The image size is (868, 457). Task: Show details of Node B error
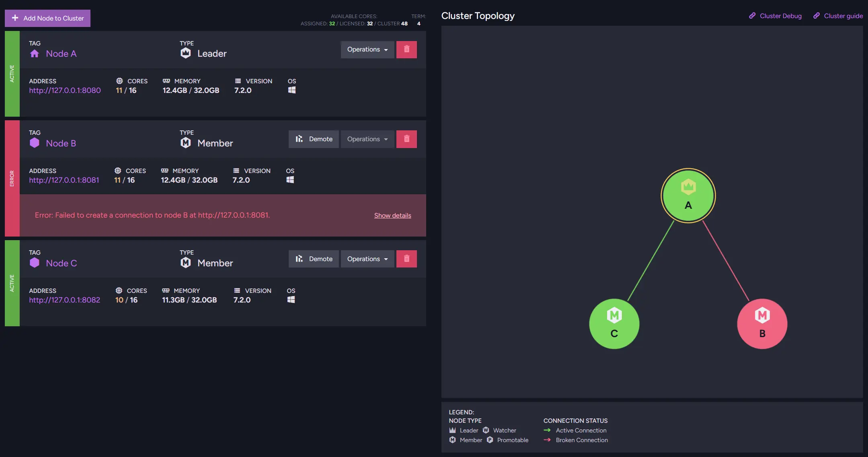(x=392, y=216)
